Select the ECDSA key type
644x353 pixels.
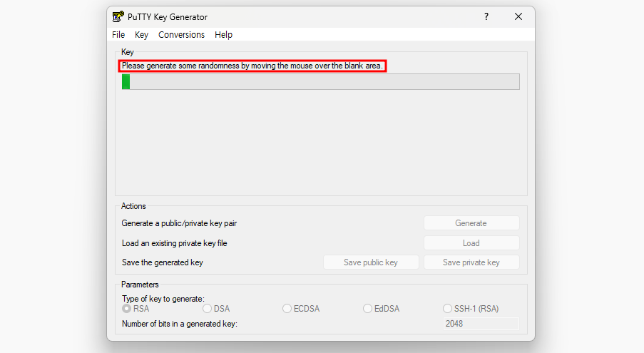click(301, 309)
